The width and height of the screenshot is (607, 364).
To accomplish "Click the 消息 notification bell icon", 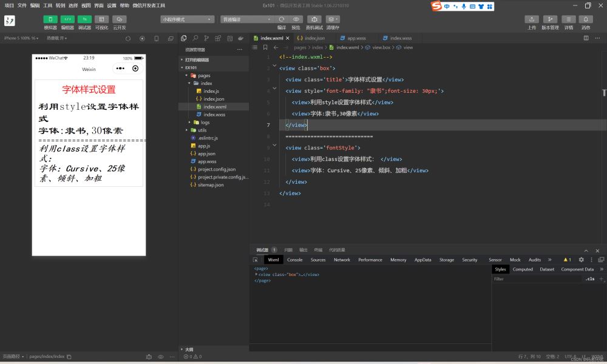I will (x=586, y=19).
